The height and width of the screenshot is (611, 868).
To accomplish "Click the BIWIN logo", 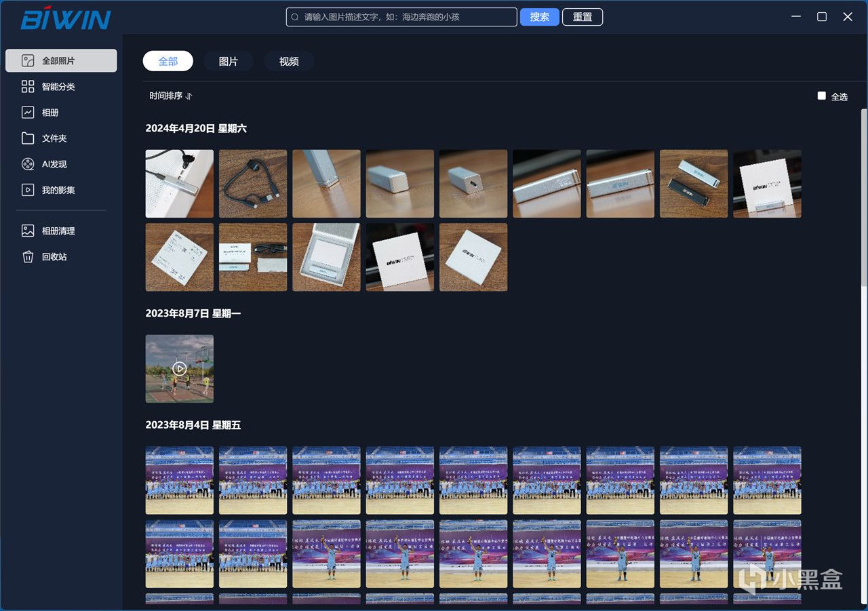I will (65, 18).
